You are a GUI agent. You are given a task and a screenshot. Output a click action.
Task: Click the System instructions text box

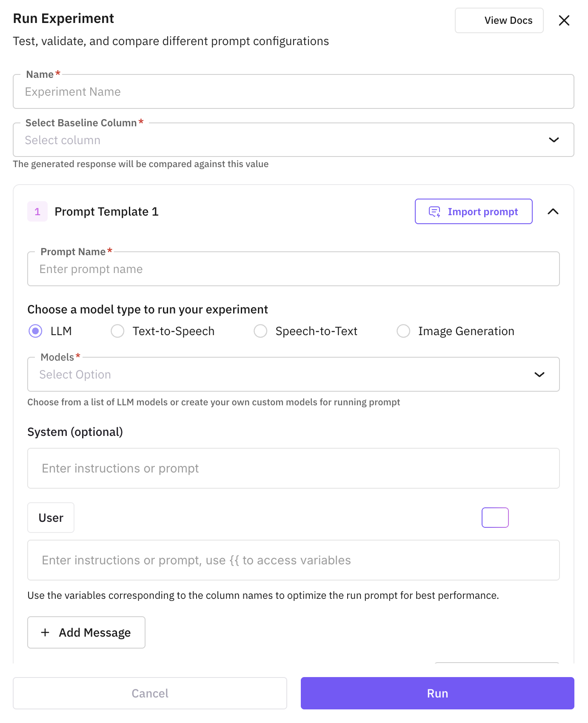pyautogui.click(x=293, y=468)
